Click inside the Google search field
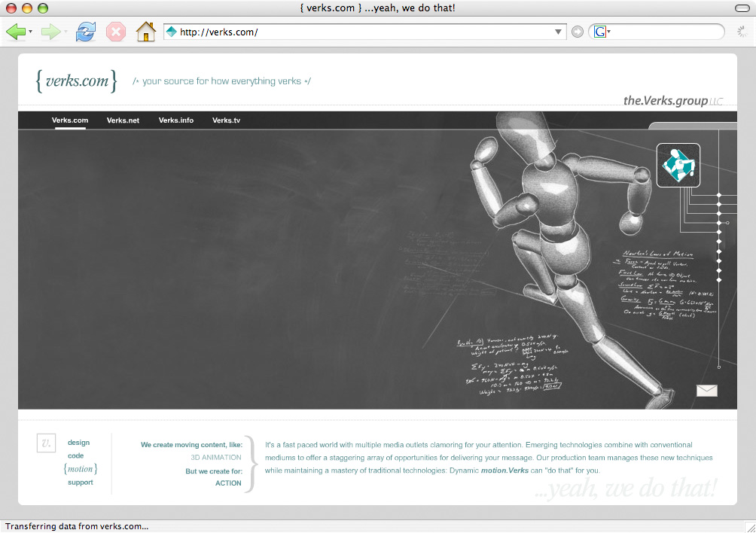Viewport: 756px width, 533px height. point(666,32)
